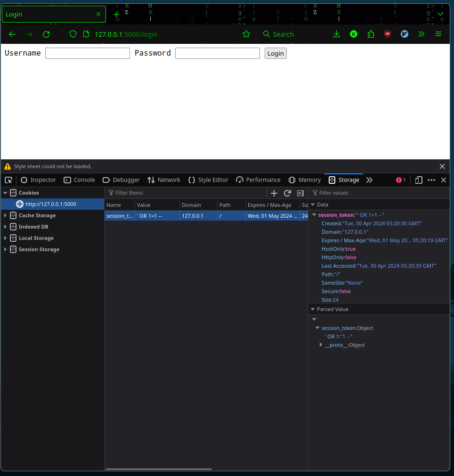
Task: Open the Extensions puzzle menu
Action: [x=371, y=34]
